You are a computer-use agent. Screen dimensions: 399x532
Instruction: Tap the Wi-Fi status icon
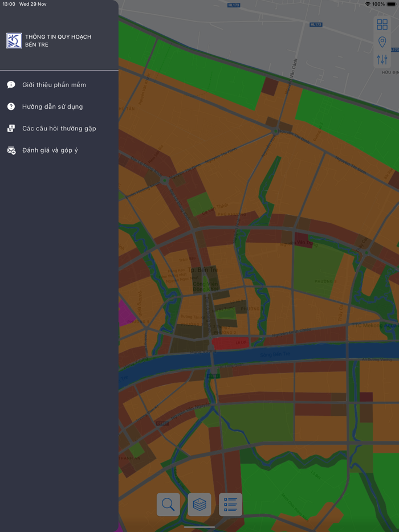point(368,4)
